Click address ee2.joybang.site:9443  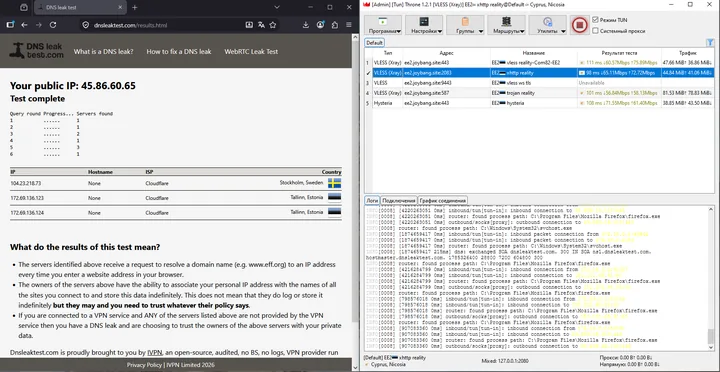428,83
